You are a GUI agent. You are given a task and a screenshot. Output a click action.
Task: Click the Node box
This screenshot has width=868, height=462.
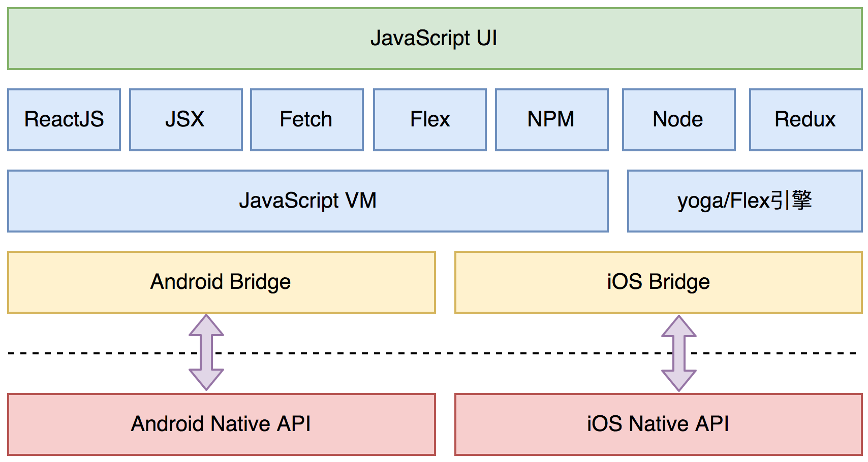coord(679,120)
